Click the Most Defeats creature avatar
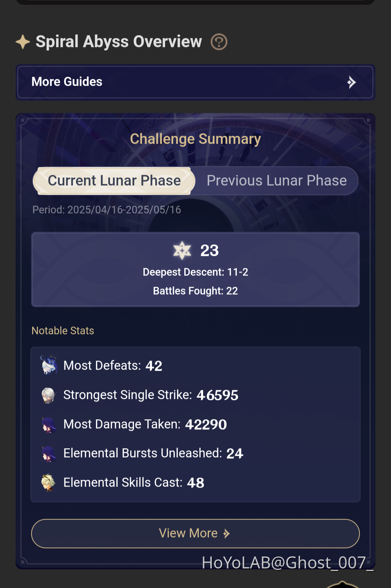Screen dimensions: 391x588 pyautogui.click(x=50, y=365)
